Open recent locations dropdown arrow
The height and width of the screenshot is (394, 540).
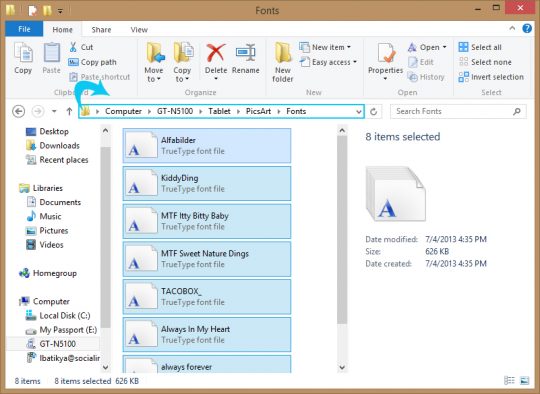pyautogui.click(x=54, y=112)
